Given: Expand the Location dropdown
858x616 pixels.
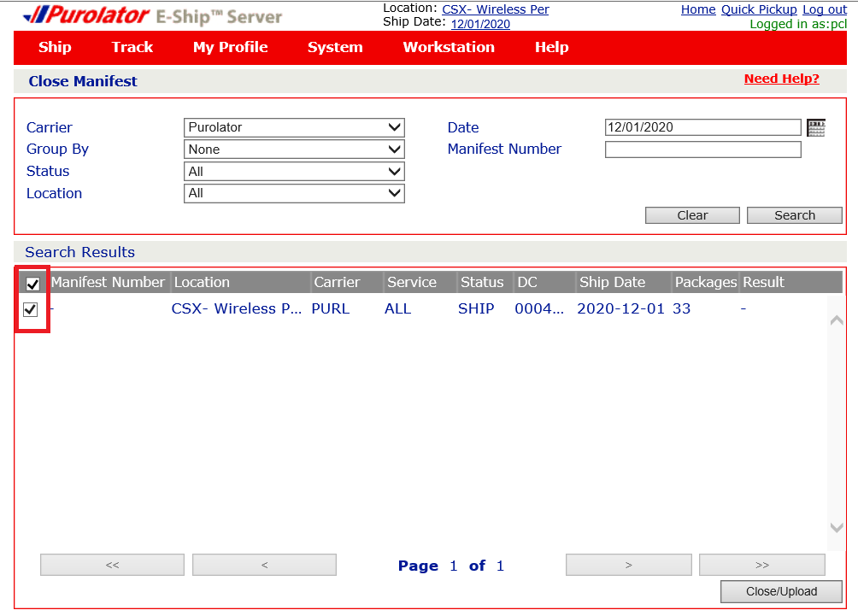Looking at the screenshot, I should click(x=294, y=194).
